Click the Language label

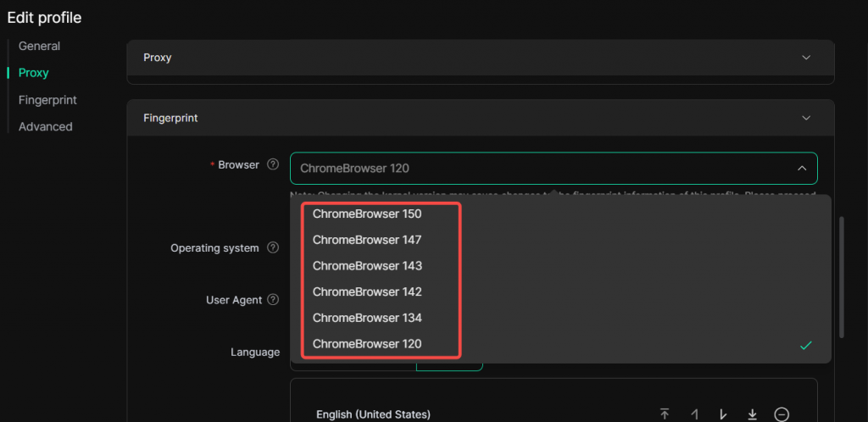point(255,352)
